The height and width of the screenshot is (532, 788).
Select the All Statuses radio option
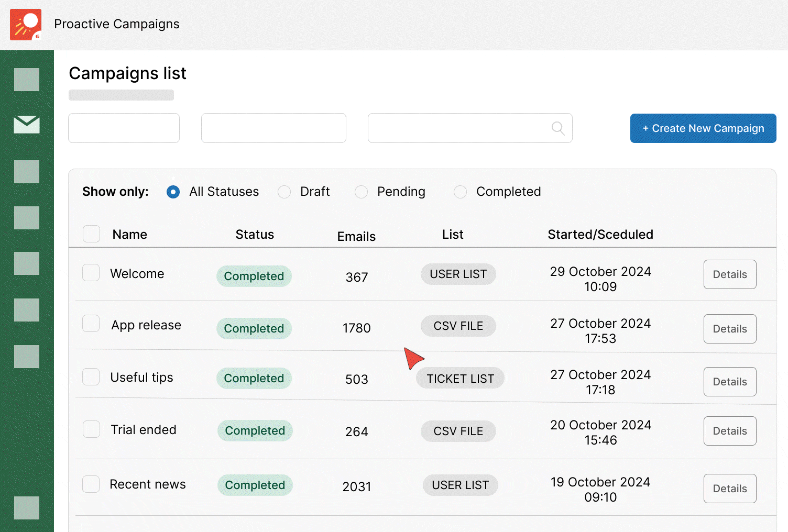pyautogui.click(x=173, y=192)
